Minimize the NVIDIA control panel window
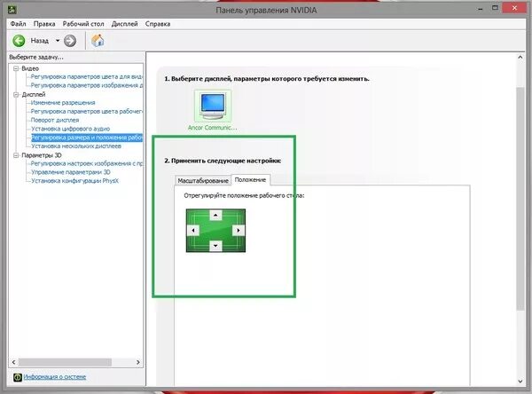This screenshot has height=394, width=532. tap(481, 9)
